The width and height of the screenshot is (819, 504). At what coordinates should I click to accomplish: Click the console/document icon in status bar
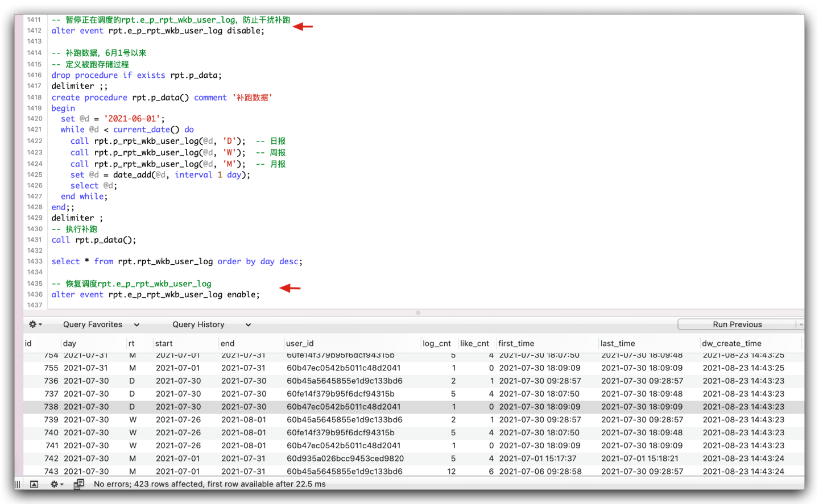click(x=78, y=484)
